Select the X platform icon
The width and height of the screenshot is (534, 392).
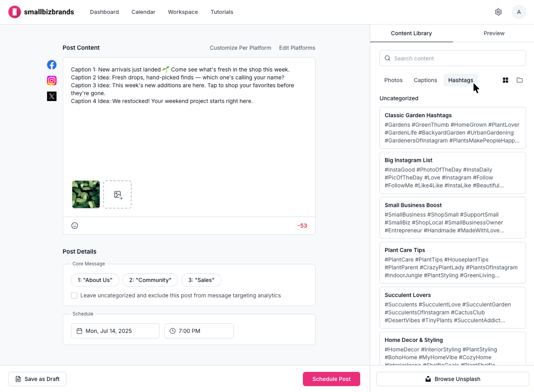click(x=52, y=96)
